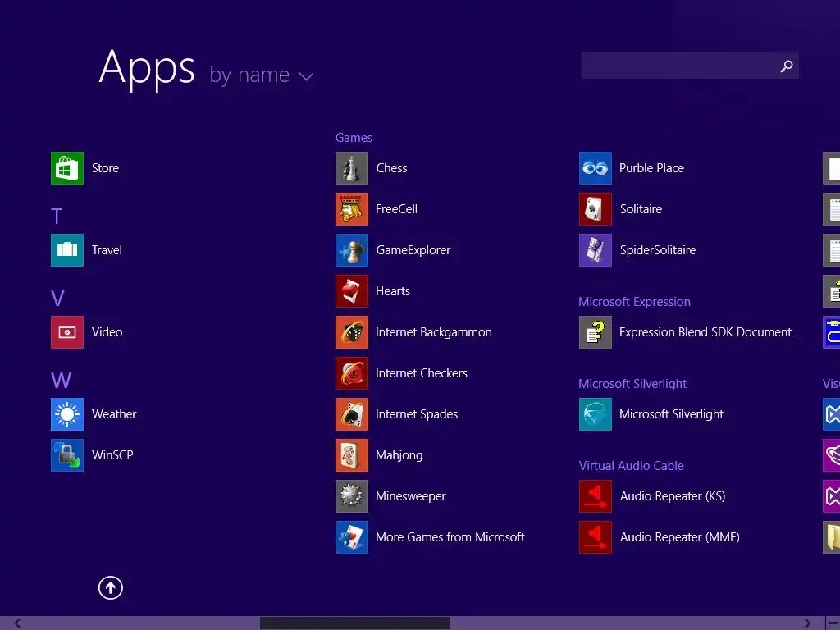Click the 'WinSCP' label text
This screenshot has width=840, height=630.
pos(112,455)
